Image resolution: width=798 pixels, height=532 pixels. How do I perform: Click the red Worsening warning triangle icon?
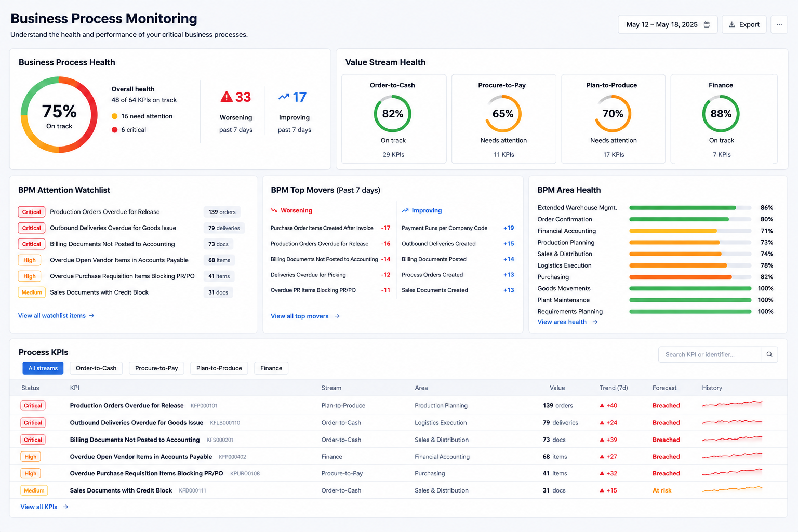click(x=227, y=97)
